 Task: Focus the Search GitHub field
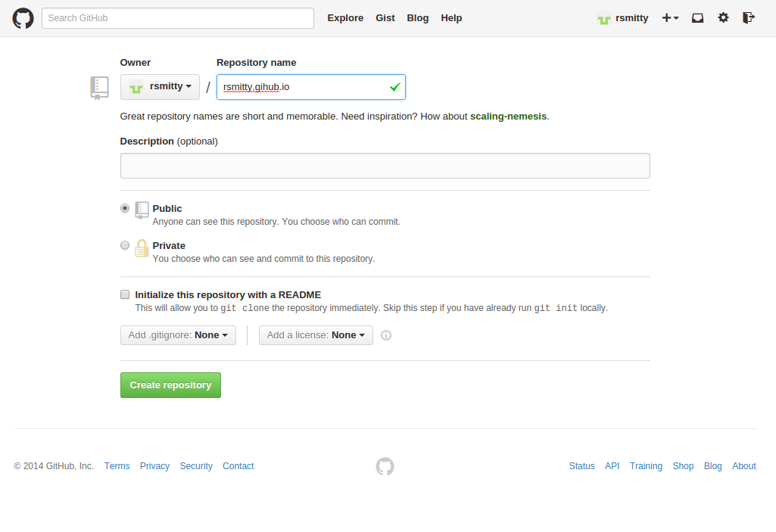point(178,18)
